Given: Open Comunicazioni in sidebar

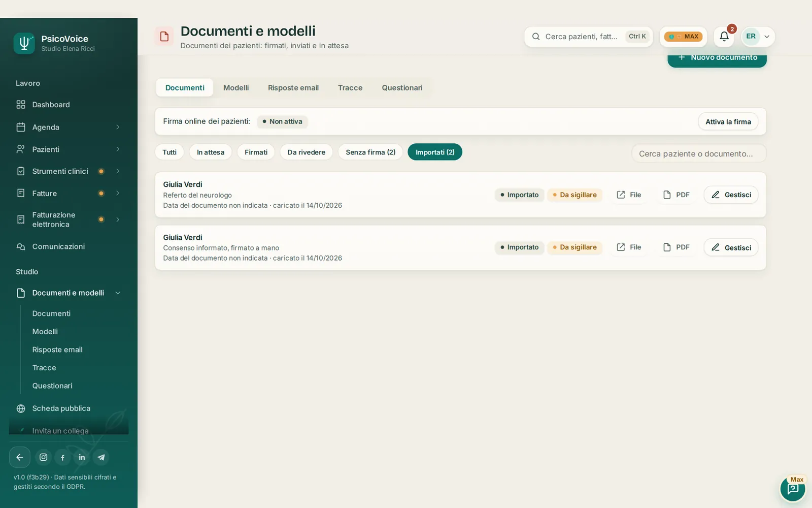Looking at the screenshot, I should 69,246.
